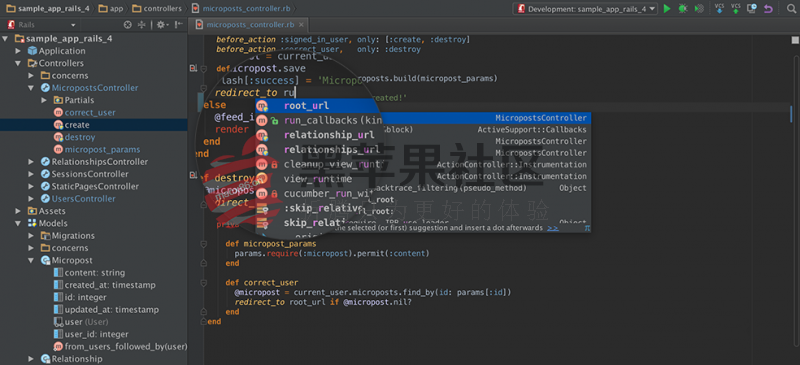Click scroll-from-source target icon in Rails panel

128,25
